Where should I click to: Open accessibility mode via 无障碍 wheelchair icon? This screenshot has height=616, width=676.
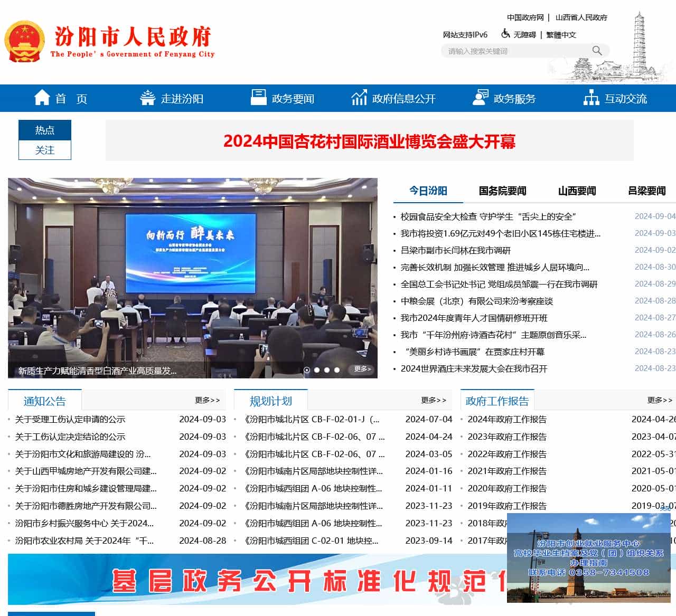point(505,34)
